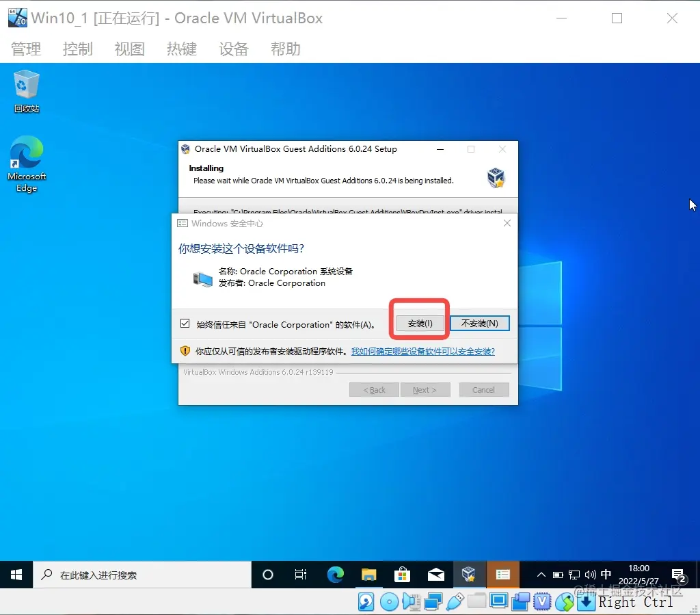Open the Mail app from the taskbar
This screenshot has height=615, width=700.
point(435,575)
